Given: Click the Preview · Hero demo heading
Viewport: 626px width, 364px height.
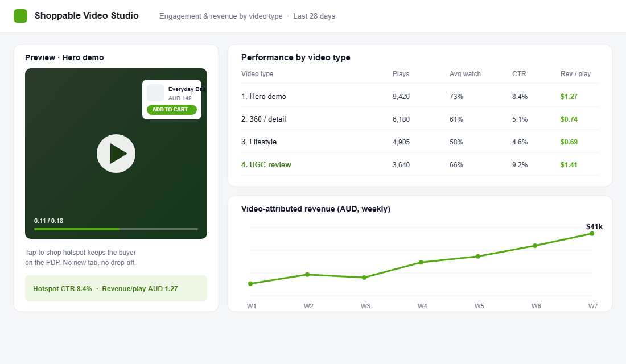Looking at the screenshot, I should 64,57.
